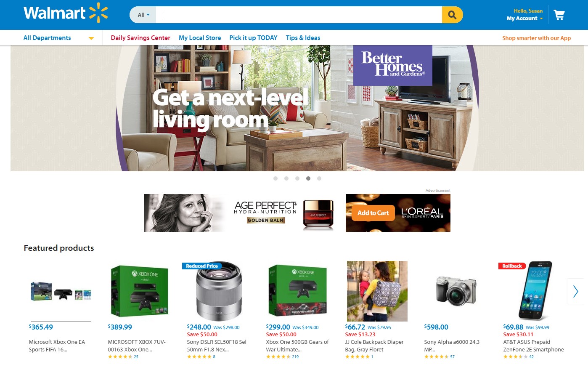Select the last carousel dot indicator

(x=319, y=178)
